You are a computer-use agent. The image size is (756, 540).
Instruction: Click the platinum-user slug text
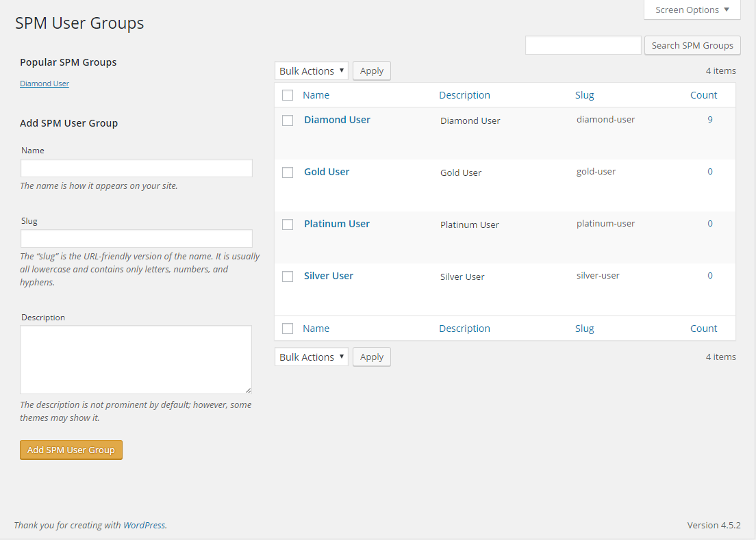[605, 224]
